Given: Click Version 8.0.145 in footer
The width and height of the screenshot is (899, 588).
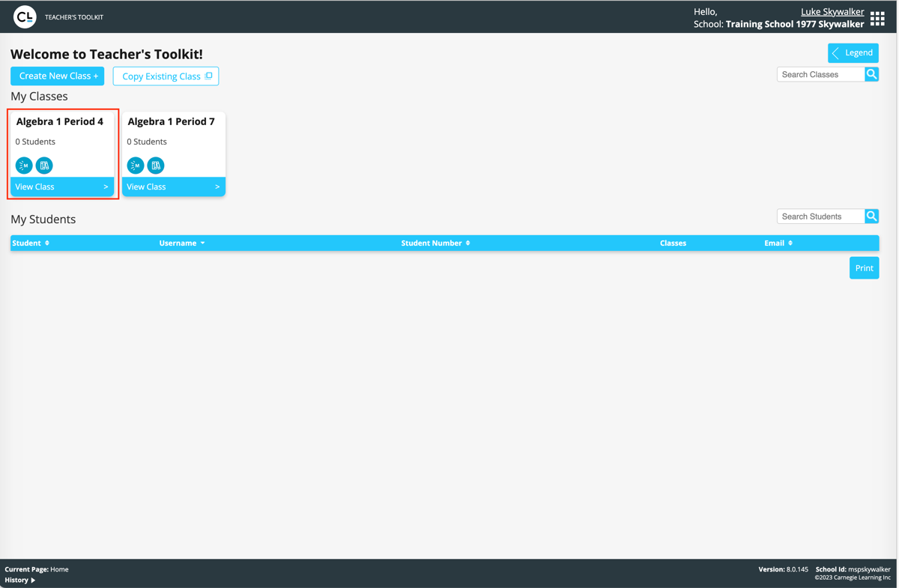Looking at the screenshot, I should [x=784, y=569].
